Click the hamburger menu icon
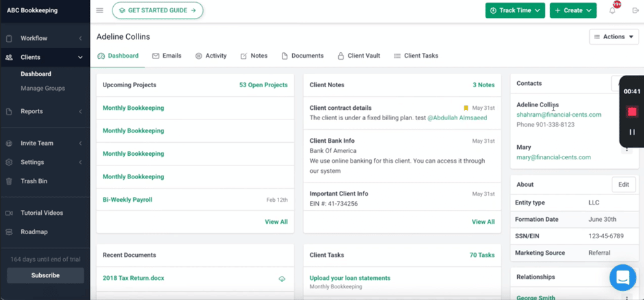Image resolution: width=644 pixels, height=300 pixels. (x=100, y=10)
